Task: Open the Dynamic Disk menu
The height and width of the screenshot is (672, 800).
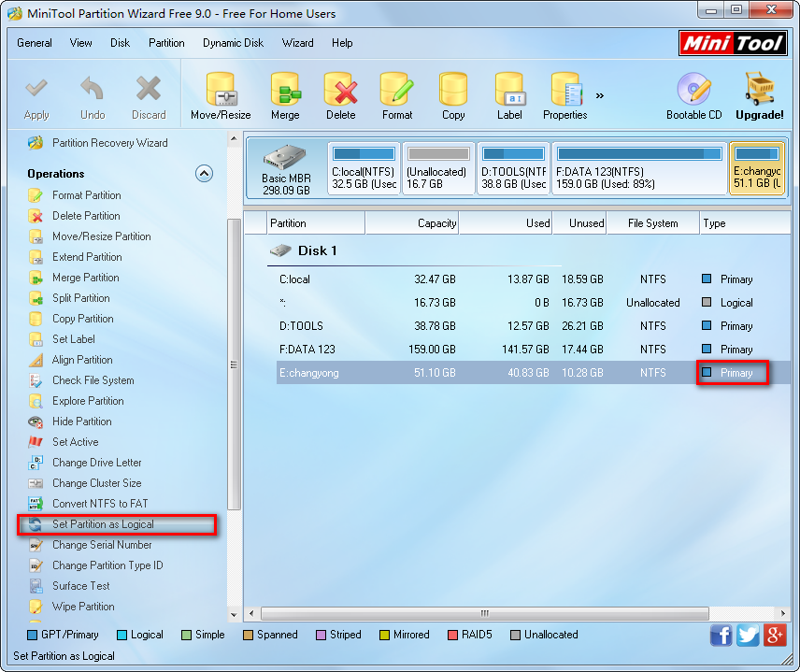Action: 234,43
